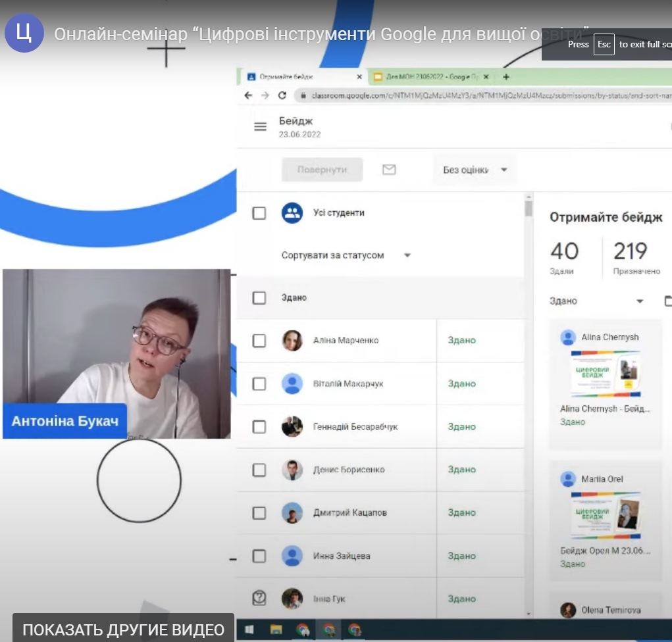Open the Classroom hamburger main menu

click(x=260, y=126)
